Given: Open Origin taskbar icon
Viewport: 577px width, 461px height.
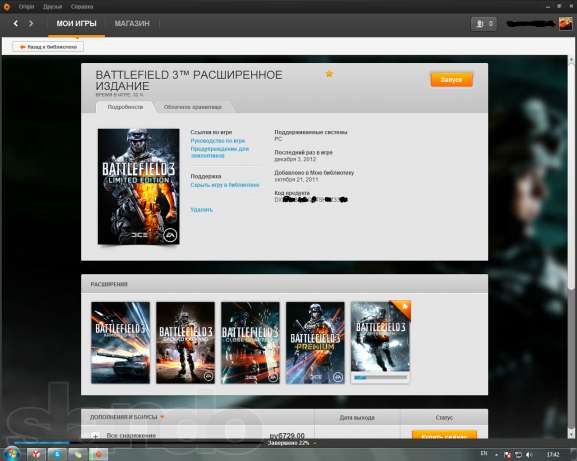Looking at the screenshot, I should click(x=99, y=454).
